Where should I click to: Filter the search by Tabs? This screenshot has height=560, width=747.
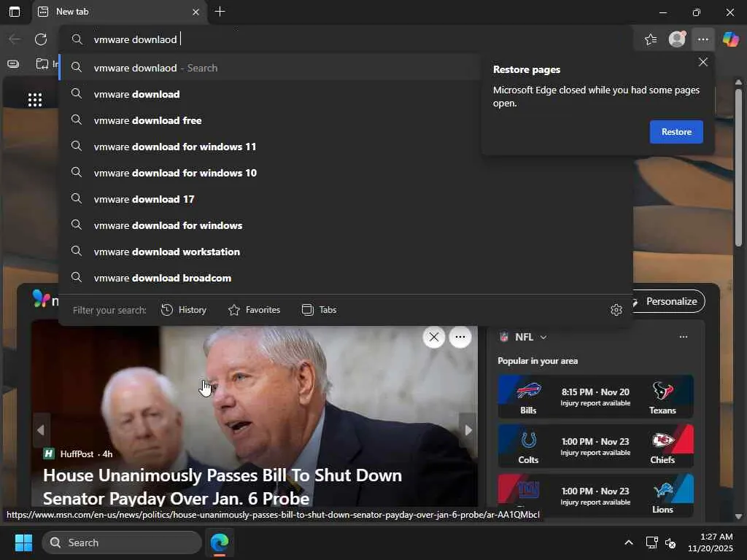[x=320, y=309]
